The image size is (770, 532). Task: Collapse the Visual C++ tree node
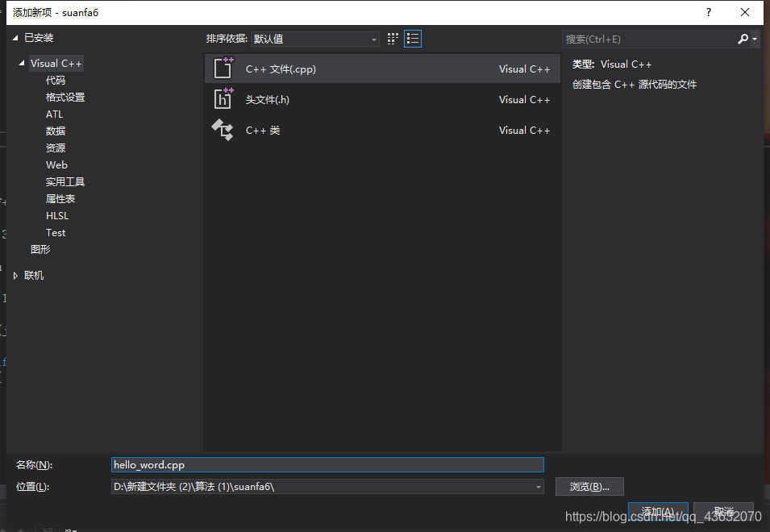(x=22, y=64)
